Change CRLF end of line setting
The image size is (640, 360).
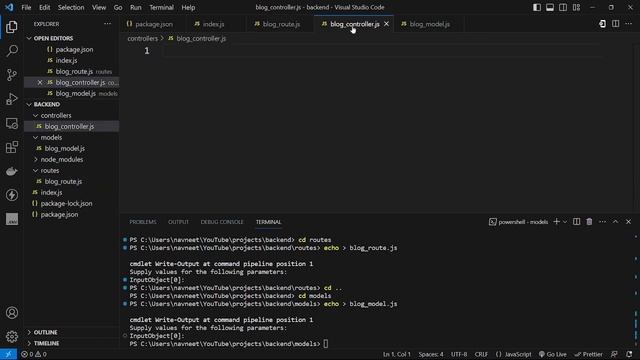click(x=481, y=354)
